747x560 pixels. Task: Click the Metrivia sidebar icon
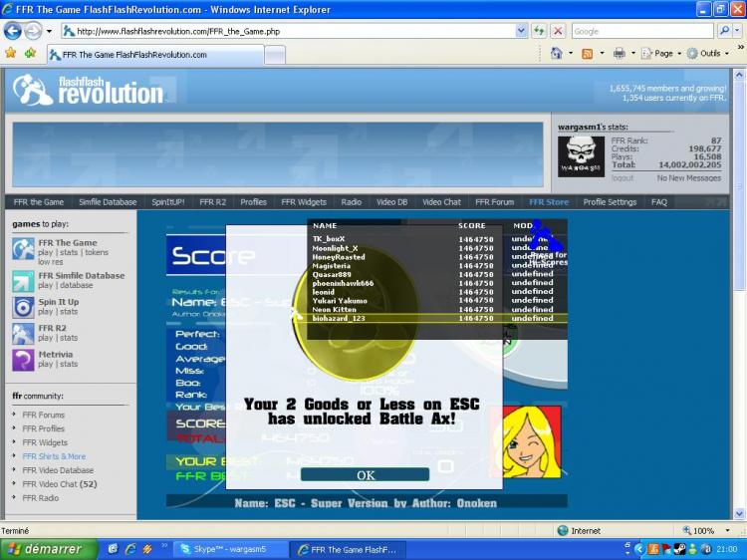coord(24,359)
